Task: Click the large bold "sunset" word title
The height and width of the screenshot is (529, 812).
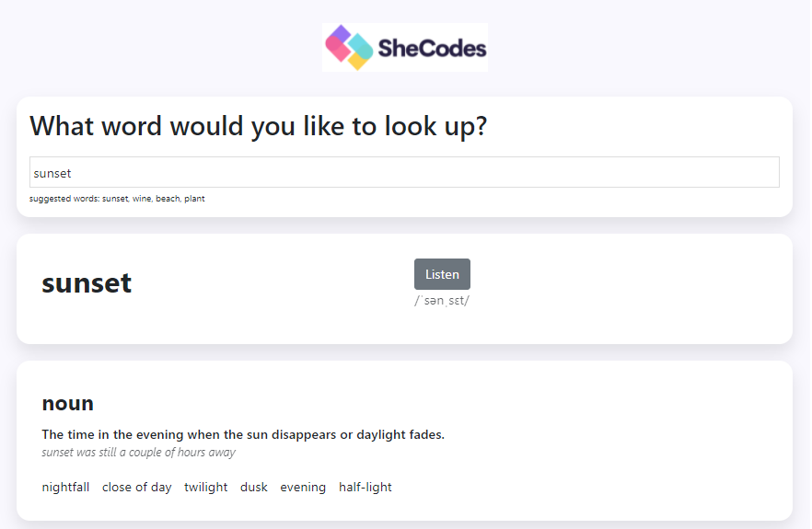Action: [x=87, y=283]
